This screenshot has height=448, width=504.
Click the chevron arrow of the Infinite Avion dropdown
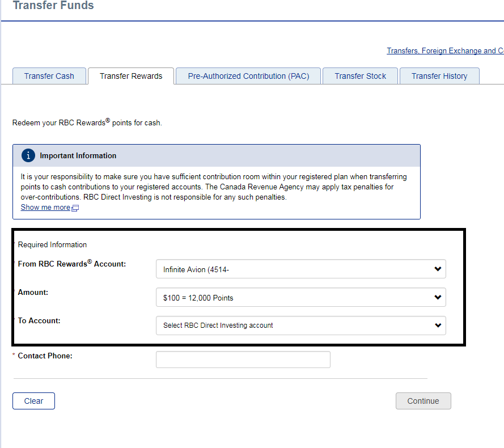point(438,269)
